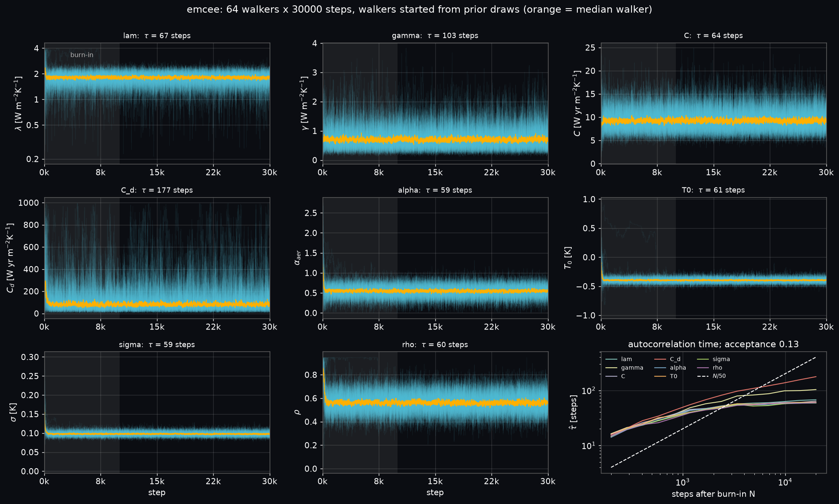Click the 'steps after burn-in N' axis label

pos(713,494)
